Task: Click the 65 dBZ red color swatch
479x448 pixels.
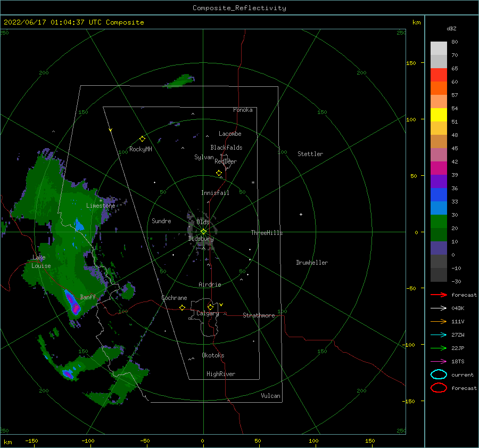Action: click(x=439, y=75)
